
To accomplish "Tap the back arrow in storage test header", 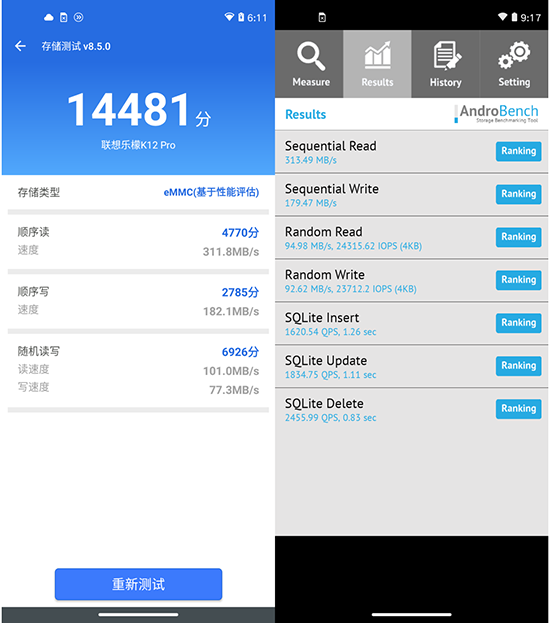I will (20, 46).
